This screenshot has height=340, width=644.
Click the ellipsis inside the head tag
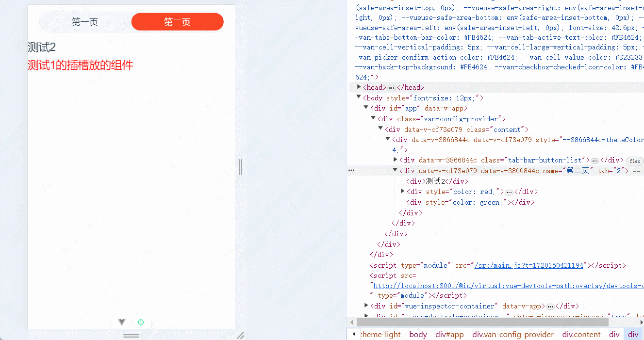point(392,88)
